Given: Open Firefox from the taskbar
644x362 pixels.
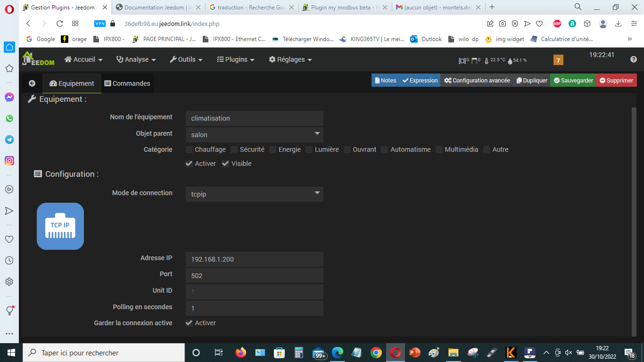Looking at the screenshot, I should click(x=241, y=353).
